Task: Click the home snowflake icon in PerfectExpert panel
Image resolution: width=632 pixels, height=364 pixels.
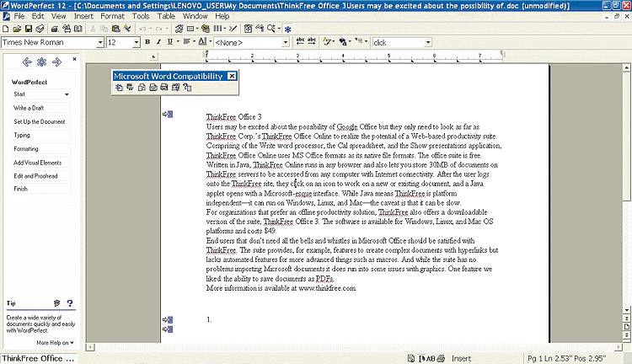Action: point(41,62)
